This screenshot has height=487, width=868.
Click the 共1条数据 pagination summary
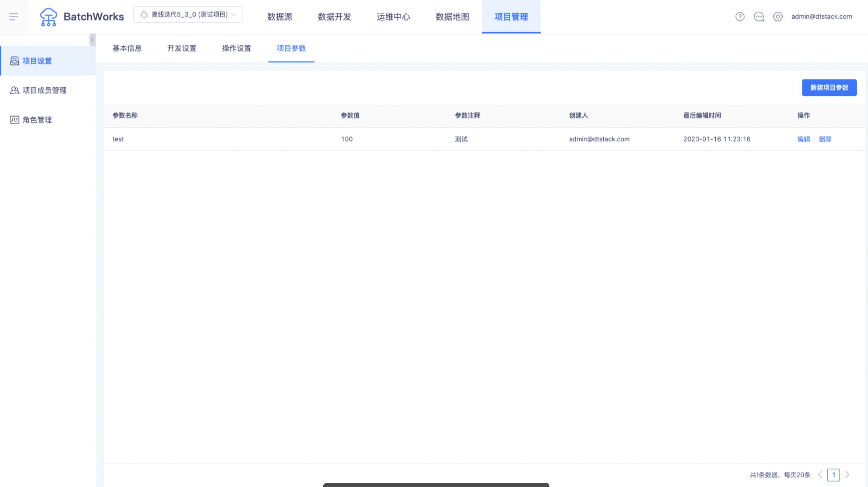click(x=780, y=475)
